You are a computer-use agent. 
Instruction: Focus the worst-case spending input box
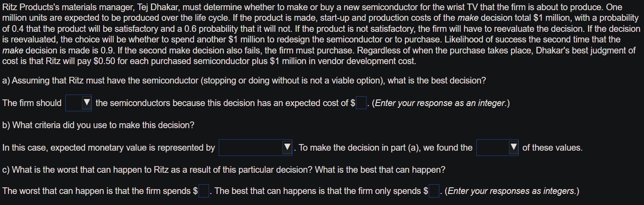point(203,191)
